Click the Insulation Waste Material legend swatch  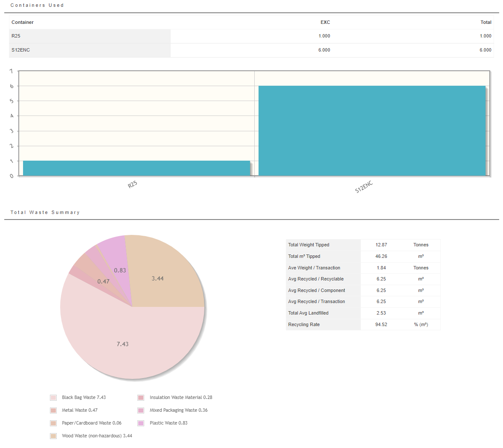pyautogui.click(x=141, y=398)
